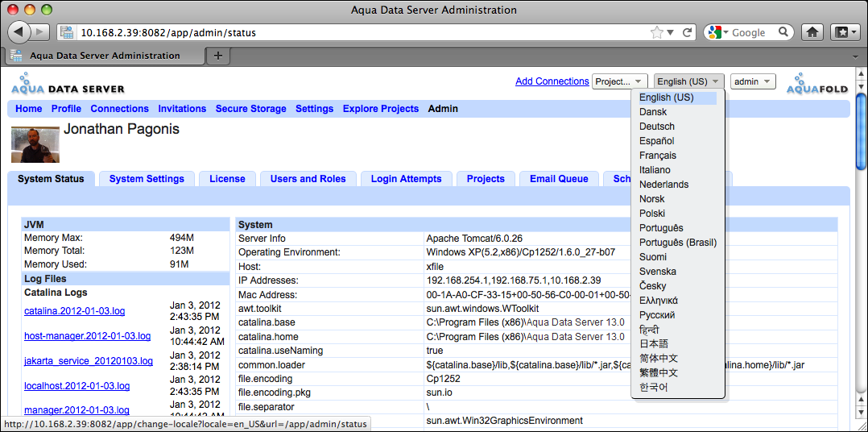Click the reload page icon
This screenshot has height=432, width=868.
687,32
